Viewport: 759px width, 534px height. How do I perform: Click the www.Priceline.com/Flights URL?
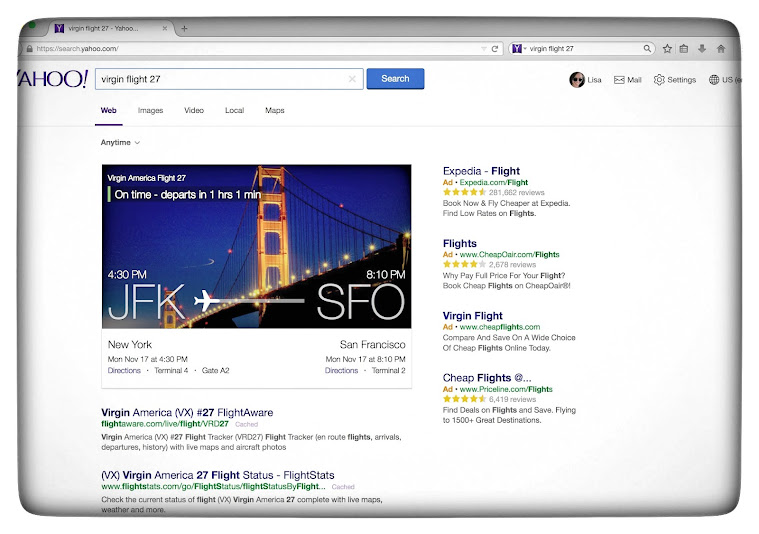pos(506,389)
